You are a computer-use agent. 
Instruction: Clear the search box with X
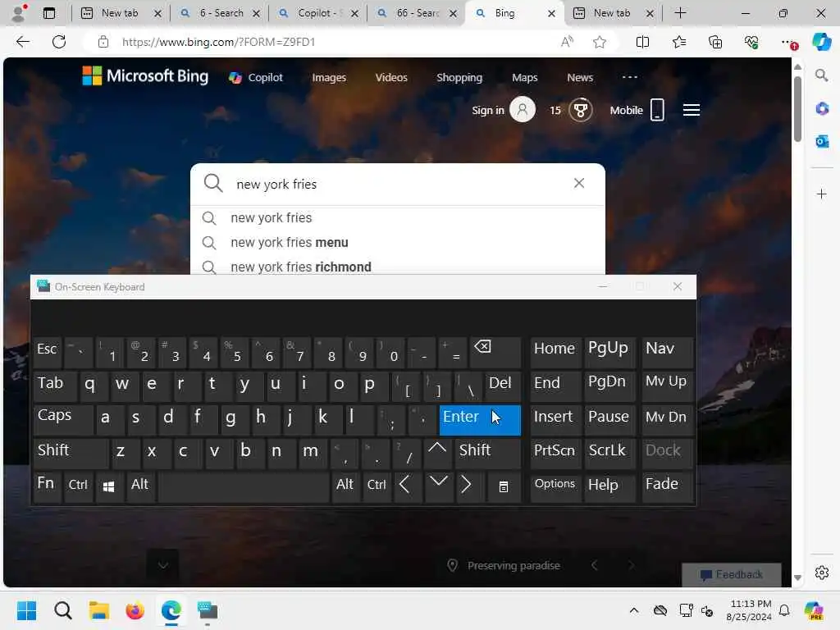(579, 183)
